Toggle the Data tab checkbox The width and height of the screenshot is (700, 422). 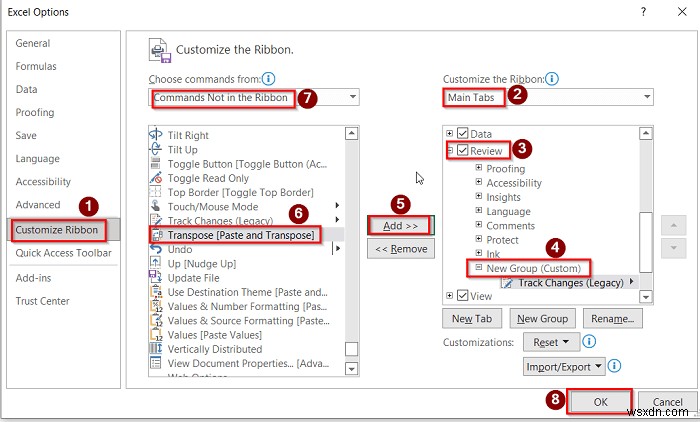(x=462, y=133)
